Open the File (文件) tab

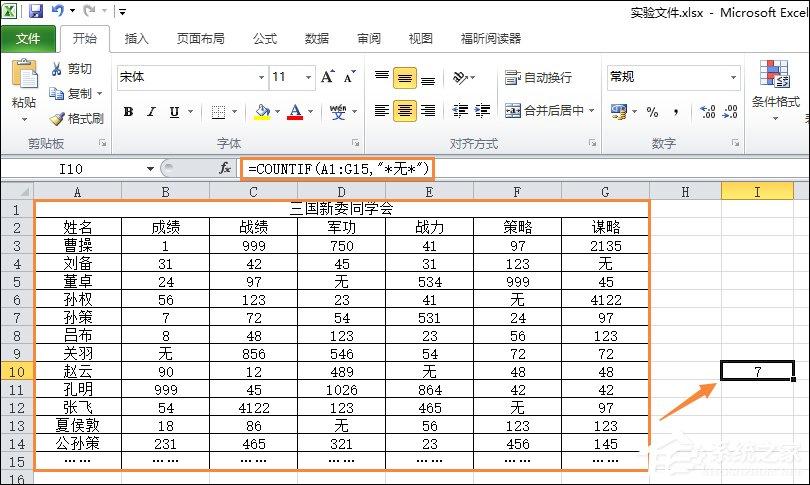click(x=28, y=39)
